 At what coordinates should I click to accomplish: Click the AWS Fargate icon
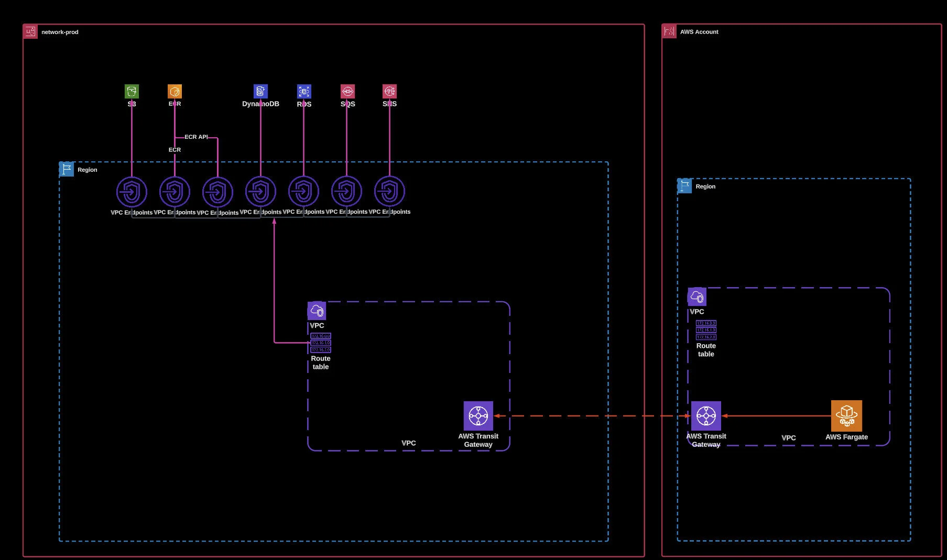(x=846, y=416)
